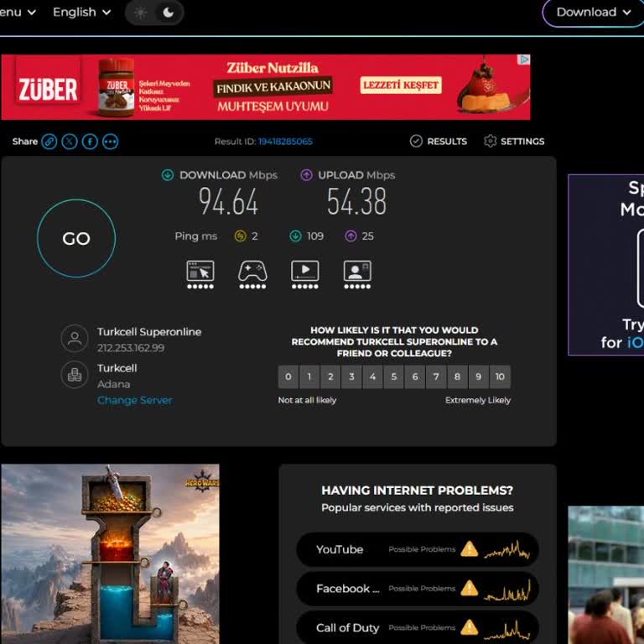The width and height of the screenshot is (644, 644).
Task: Select rating 9 on recommendation scale
Action: (479, 377)
